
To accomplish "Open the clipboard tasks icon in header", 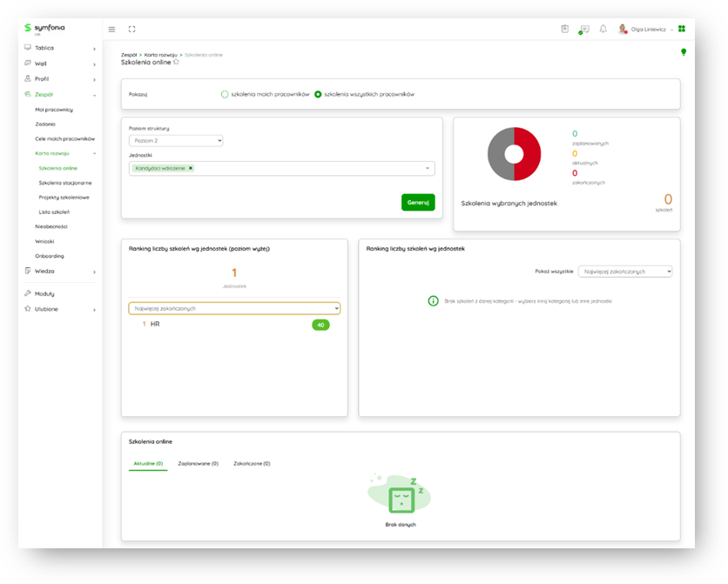I will coord(564,29).
